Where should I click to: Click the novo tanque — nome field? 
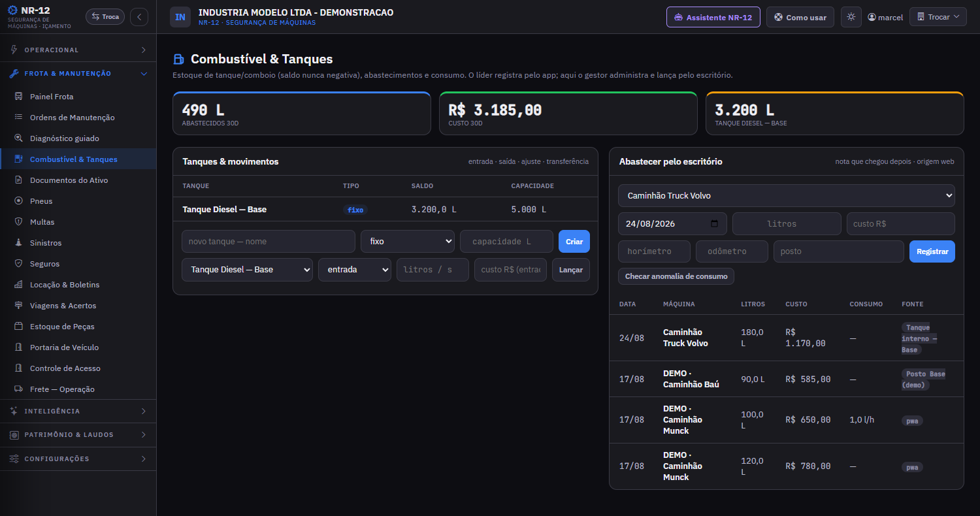[x=269, y=241]
